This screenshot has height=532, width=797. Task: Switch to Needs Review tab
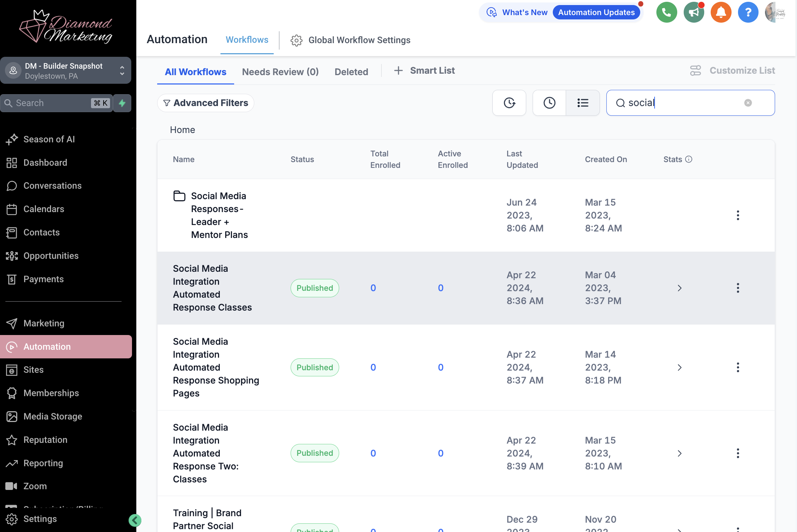280,72
